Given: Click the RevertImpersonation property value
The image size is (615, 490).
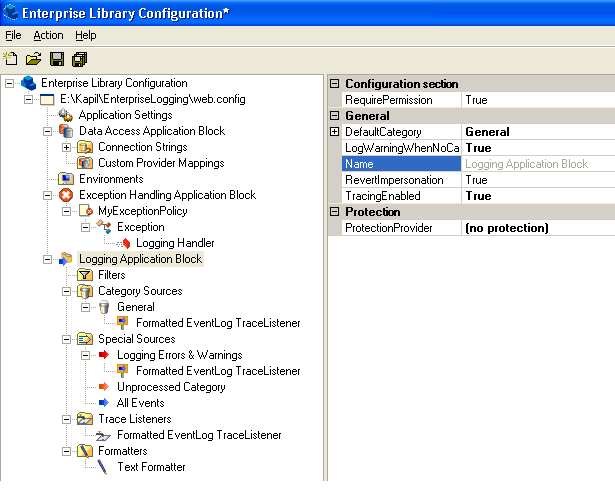Looking at the screenshot, I should 538,180.
